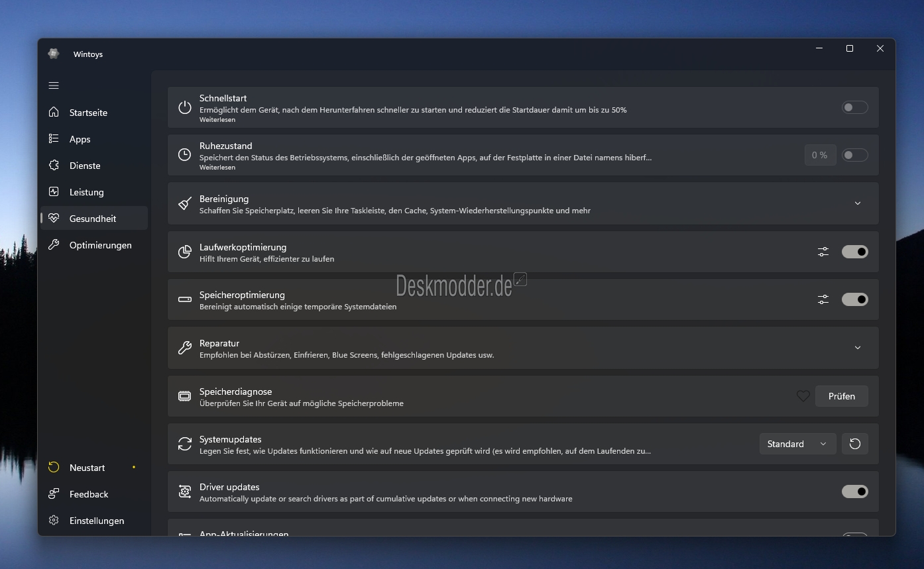Switch to the Optimierungen page
Viewport: 924px width, 569px height.
point(100,245)
